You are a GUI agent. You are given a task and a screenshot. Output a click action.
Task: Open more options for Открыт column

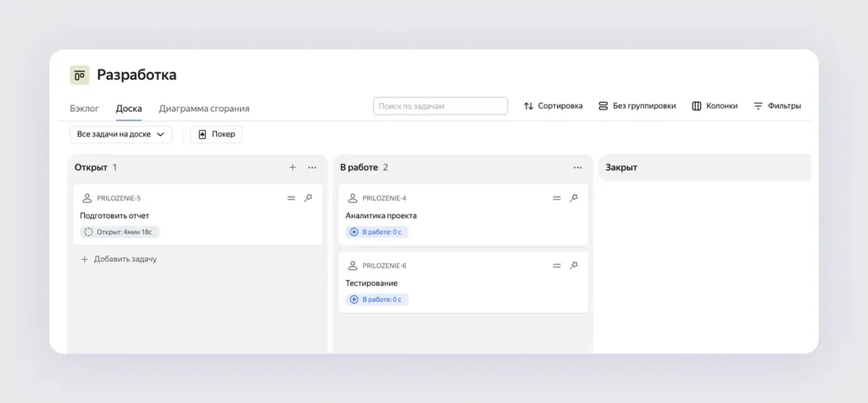tap(312, 167)
